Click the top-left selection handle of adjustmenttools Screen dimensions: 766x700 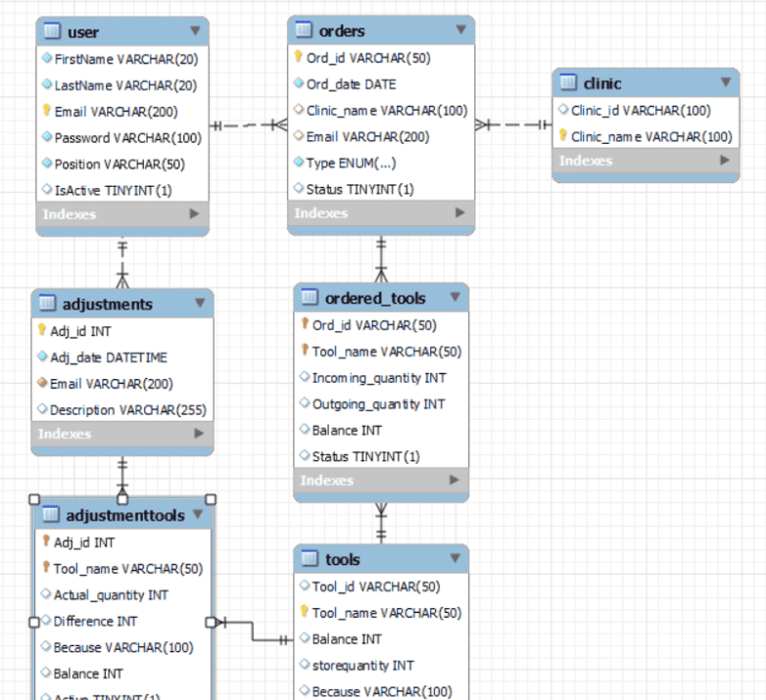[x=34, y=499]
